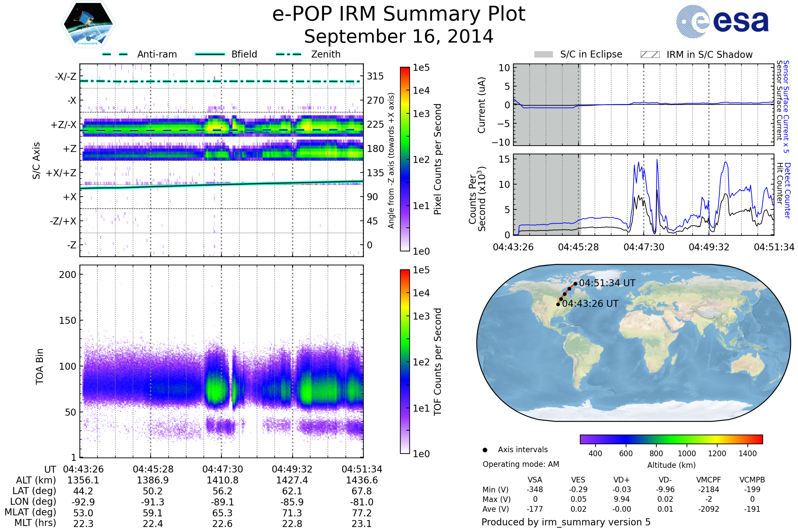
Task: Click the Sensor Surface Current x 5 label
Action: tap(786, 106)
